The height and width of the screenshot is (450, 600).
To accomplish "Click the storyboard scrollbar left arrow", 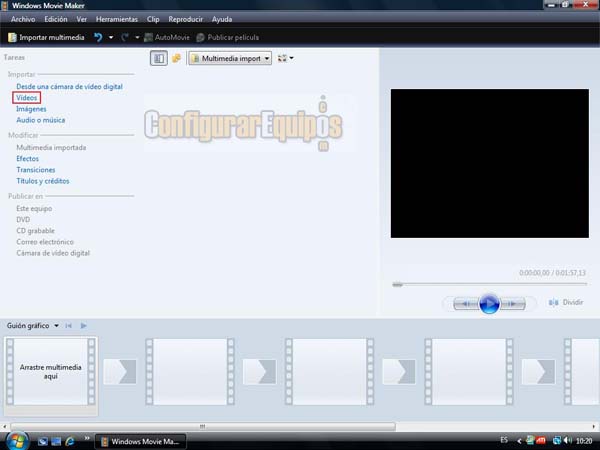I will [4, 426].
